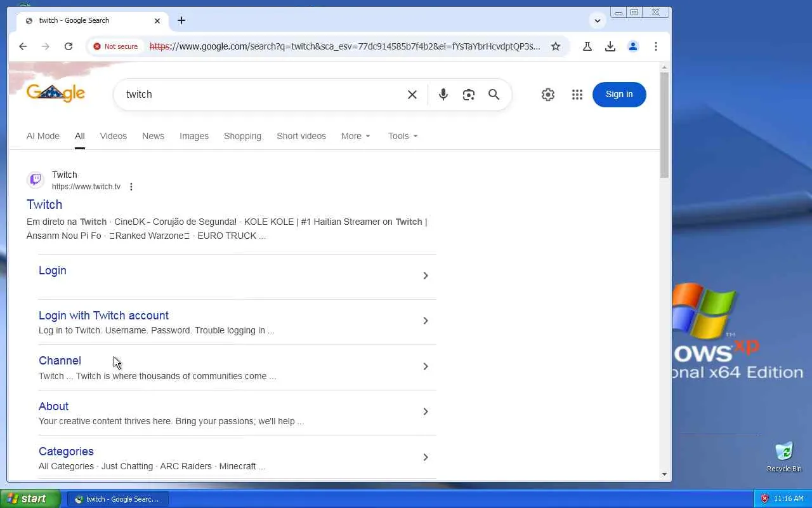
Task: Click the Twitch favicon in the result
Action: tap(36, 180)
